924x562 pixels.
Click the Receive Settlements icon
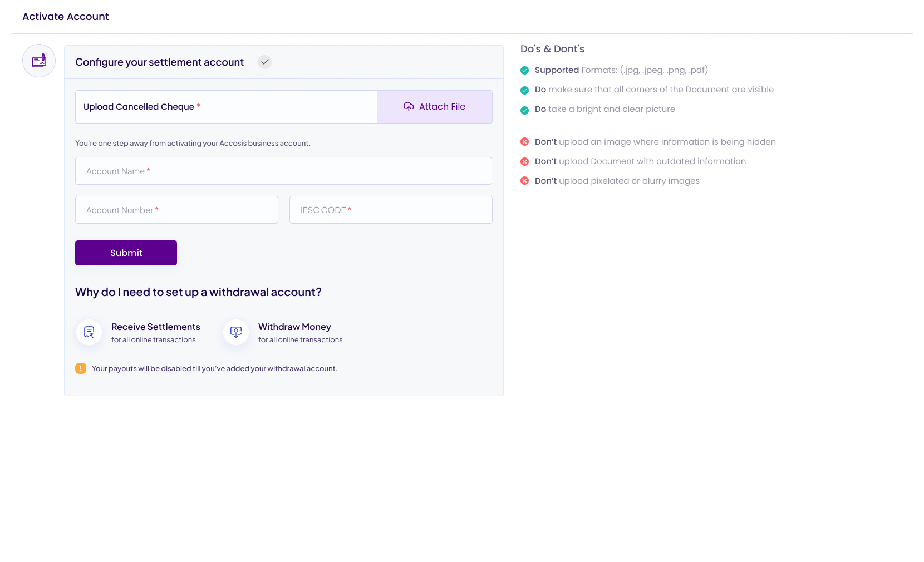89,332
